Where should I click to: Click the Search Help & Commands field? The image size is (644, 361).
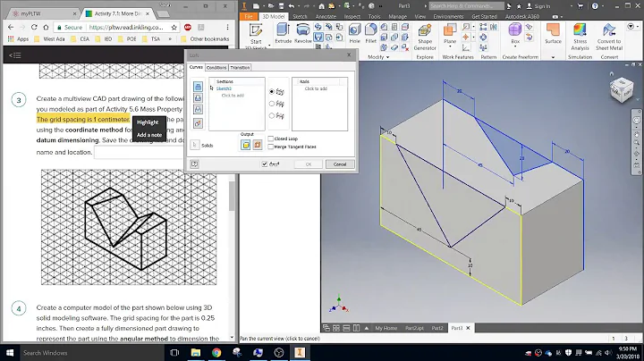click(467, 5)
